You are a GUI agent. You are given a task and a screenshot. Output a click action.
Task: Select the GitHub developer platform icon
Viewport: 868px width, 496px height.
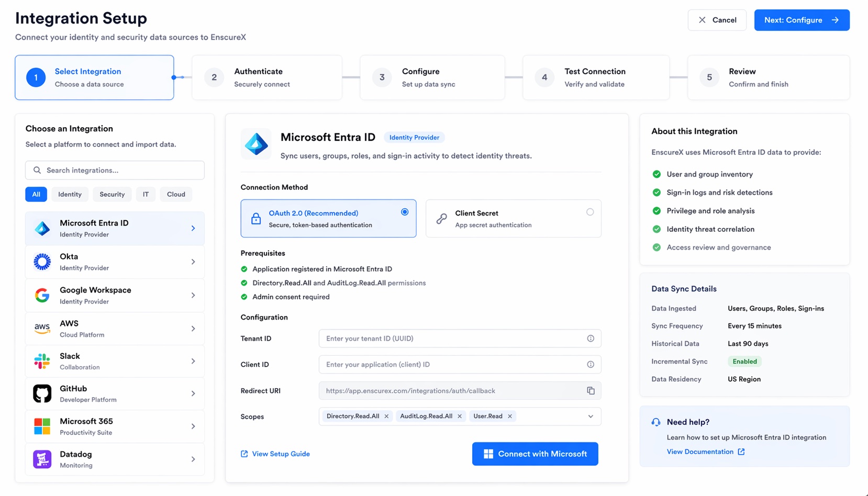42,393
